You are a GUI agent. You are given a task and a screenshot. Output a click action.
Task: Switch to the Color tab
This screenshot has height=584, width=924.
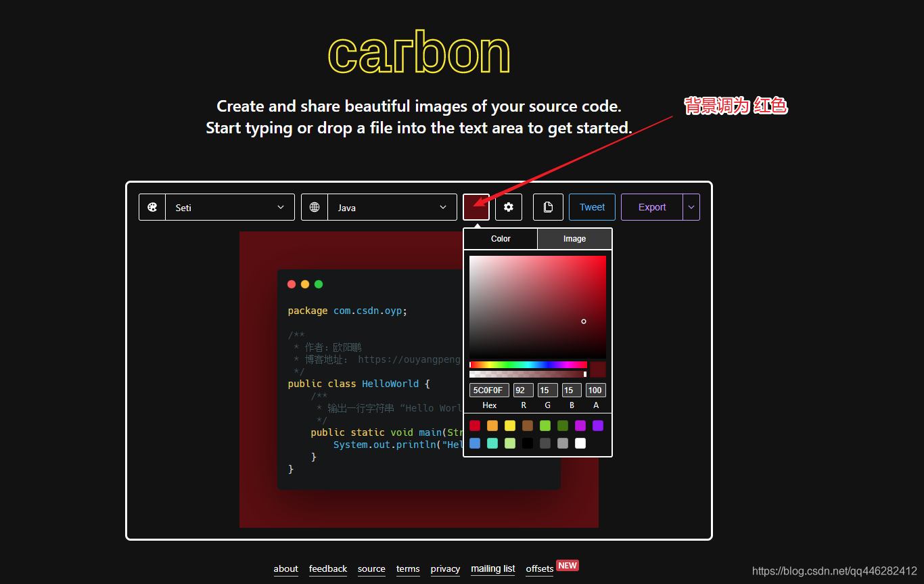tap(501, 239)
